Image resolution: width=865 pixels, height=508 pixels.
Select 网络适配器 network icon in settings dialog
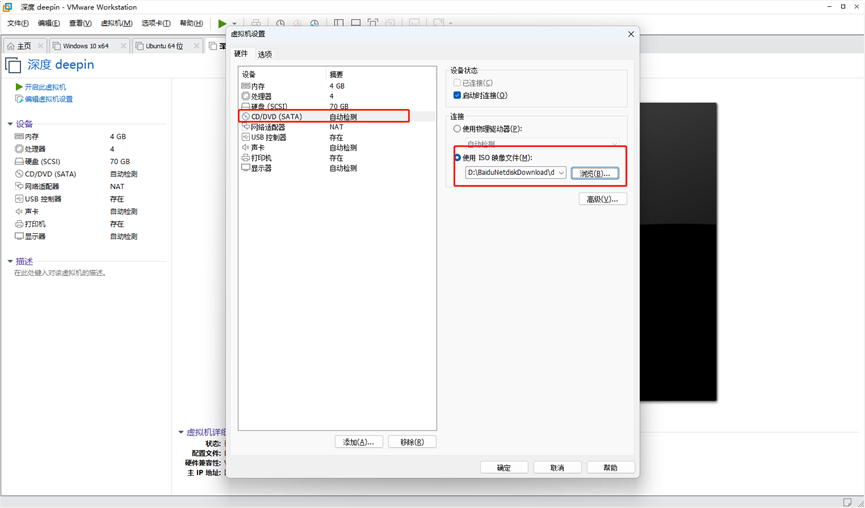pyautogui.click(x=245, y=127)
